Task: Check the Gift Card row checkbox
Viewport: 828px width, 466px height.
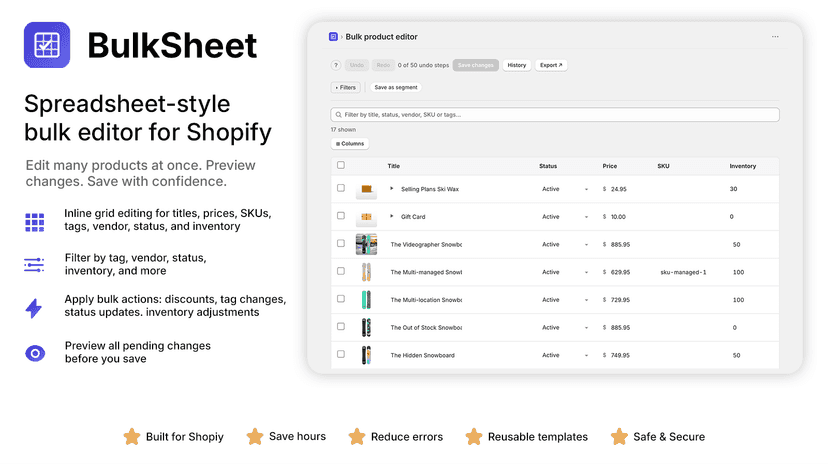Action: pos(341,216)
